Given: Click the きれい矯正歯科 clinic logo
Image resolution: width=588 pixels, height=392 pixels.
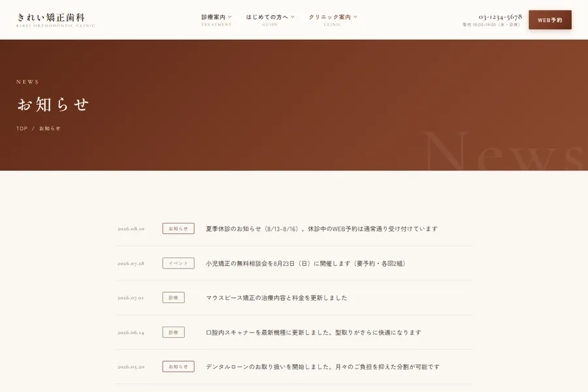Looking at the screenshot, I should (x=56, y=20).
